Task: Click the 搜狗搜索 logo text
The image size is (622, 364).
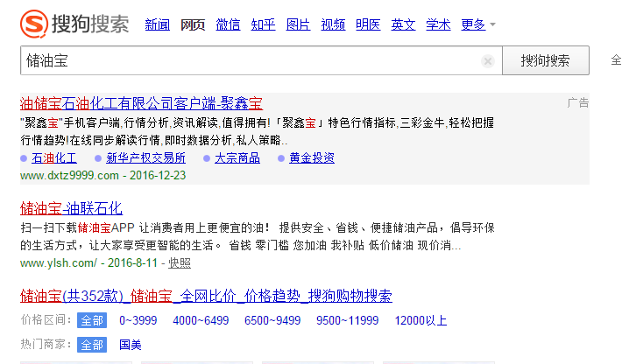Action: [x=90, y=24]
